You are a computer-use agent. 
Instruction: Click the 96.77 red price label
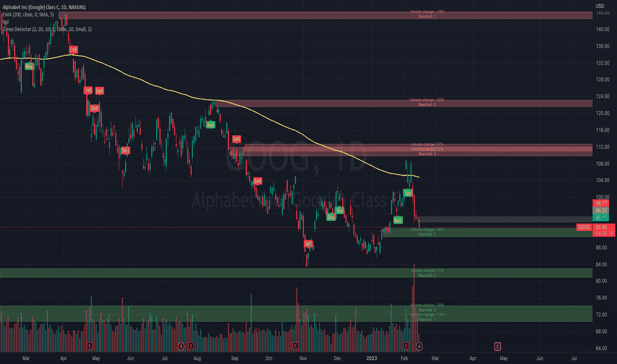click(x=601, y=203)
